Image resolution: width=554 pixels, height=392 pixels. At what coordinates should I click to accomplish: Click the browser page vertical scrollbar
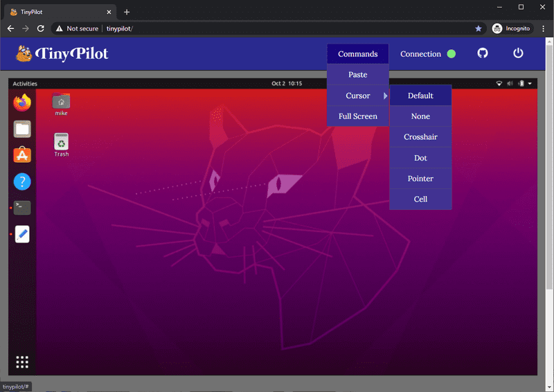[549, 166]
